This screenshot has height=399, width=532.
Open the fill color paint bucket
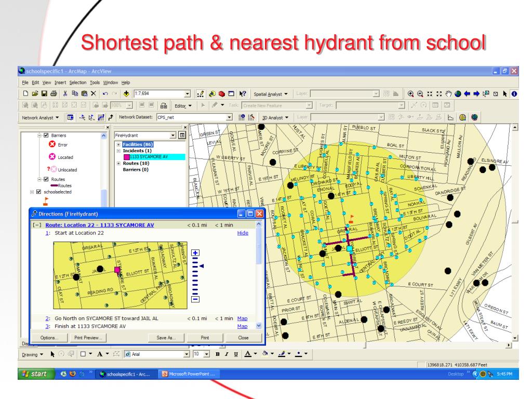click(x=265, y=354)
